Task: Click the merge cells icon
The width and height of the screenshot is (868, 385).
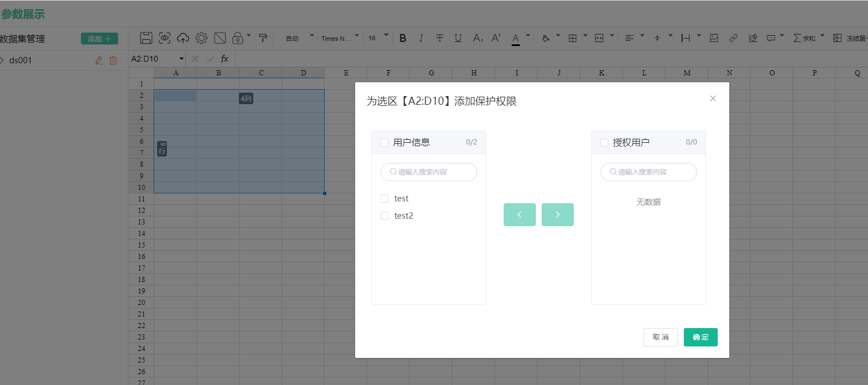Action: pyautogui.click(x=599, y=38)
